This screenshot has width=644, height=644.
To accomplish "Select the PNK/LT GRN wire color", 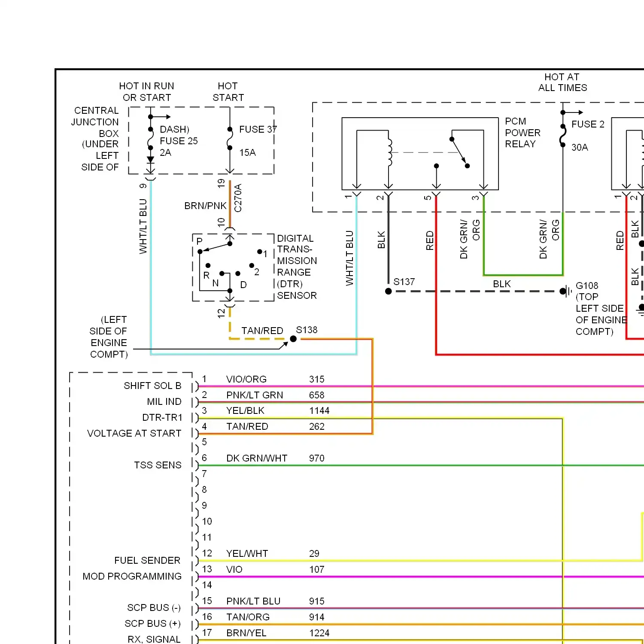I will [x=255, y=395].
